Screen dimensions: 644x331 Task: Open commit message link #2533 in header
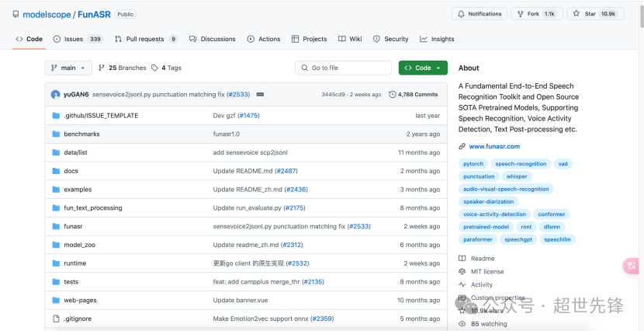pos(239,95)
